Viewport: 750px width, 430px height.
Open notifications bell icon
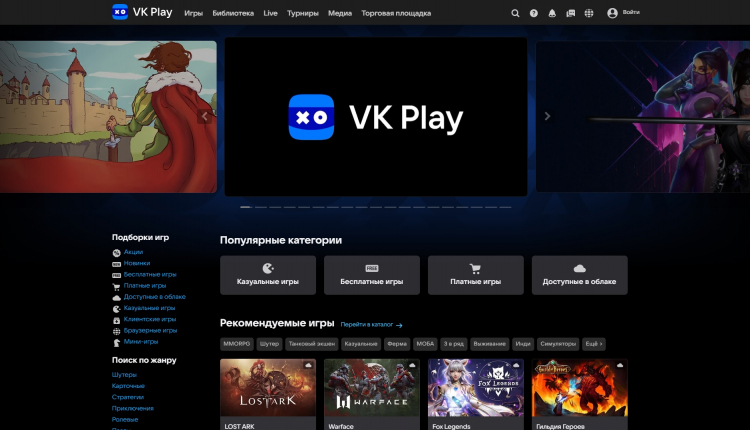tap(552, 13)
